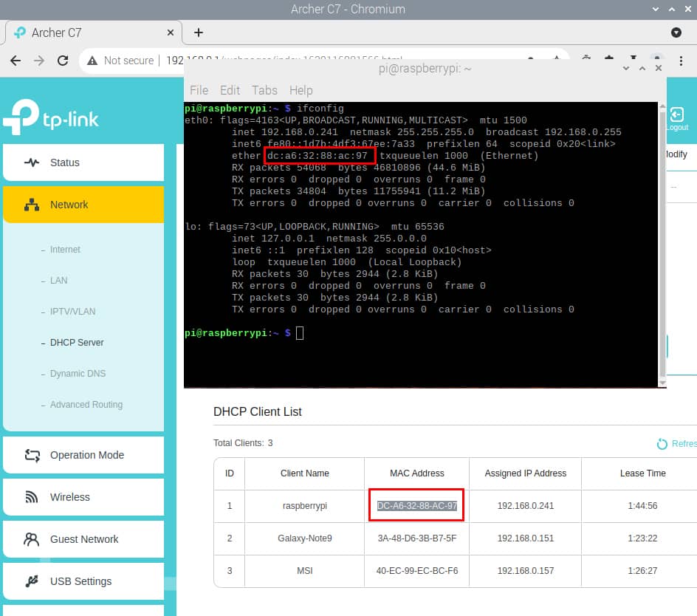
Task: Click the ether MAC address in terminal
Action: click(x=317, y=156)
